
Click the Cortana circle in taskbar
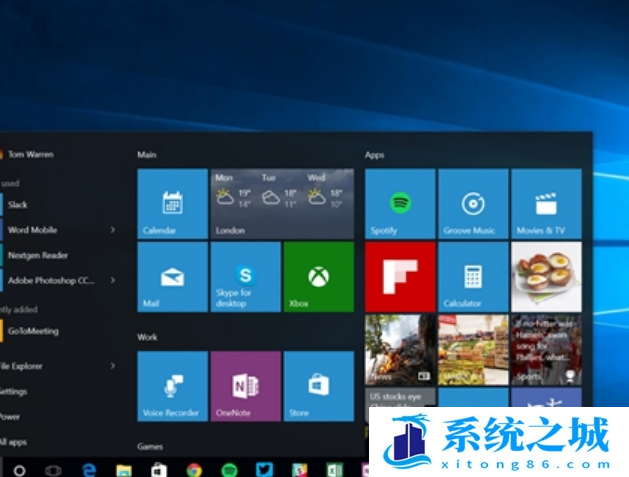coord(19,470)
